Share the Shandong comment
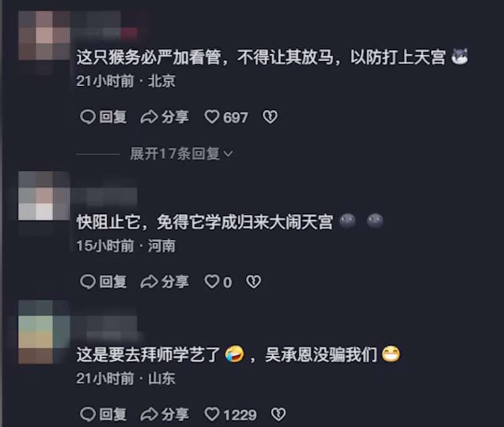 [164, 414]
